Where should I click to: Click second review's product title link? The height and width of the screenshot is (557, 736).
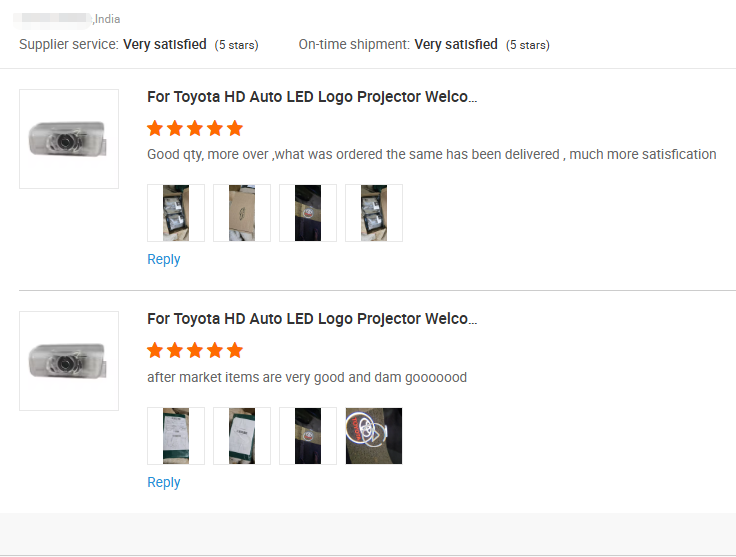click(312, 319)
